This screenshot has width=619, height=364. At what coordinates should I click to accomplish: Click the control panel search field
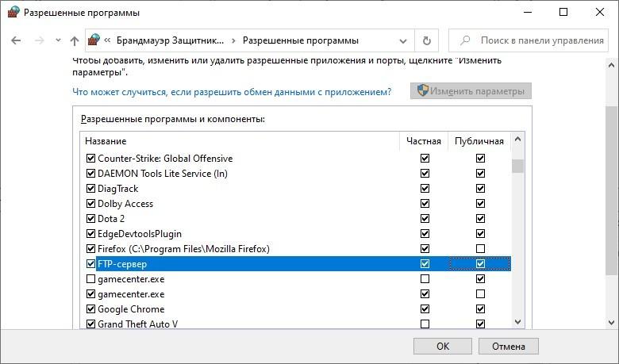(529, 40)
